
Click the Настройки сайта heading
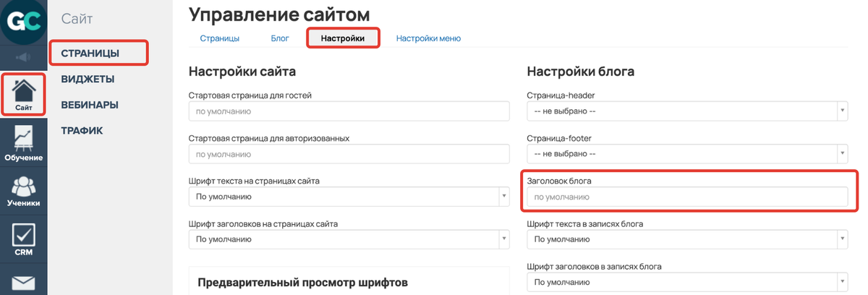coord(242,72)
